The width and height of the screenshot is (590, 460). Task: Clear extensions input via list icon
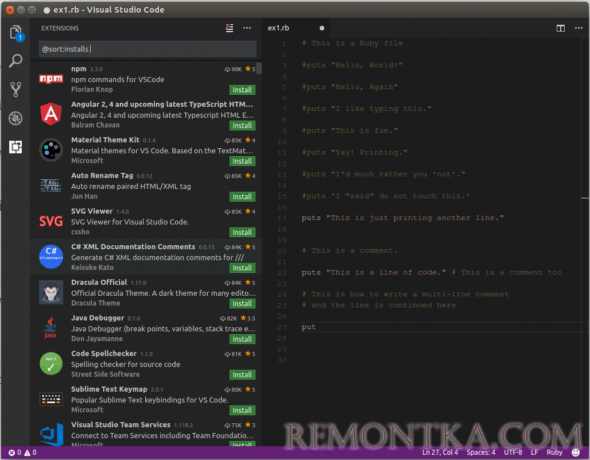[x=229, y=28]
